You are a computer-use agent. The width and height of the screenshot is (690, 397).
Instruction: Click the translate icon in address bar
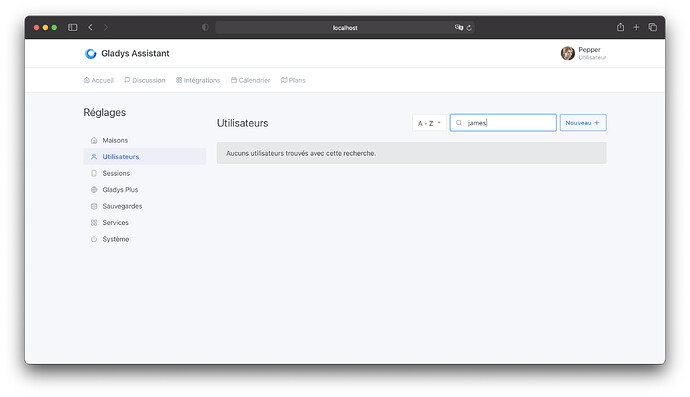[x=459, y=27]
